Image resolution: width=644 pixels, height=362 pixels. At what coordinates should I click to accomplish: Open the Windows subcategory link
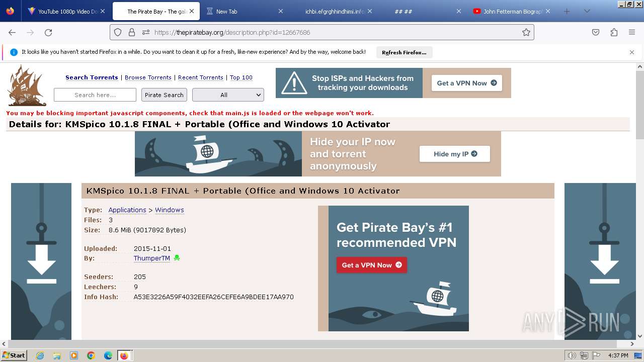click(x=170, y=210)
